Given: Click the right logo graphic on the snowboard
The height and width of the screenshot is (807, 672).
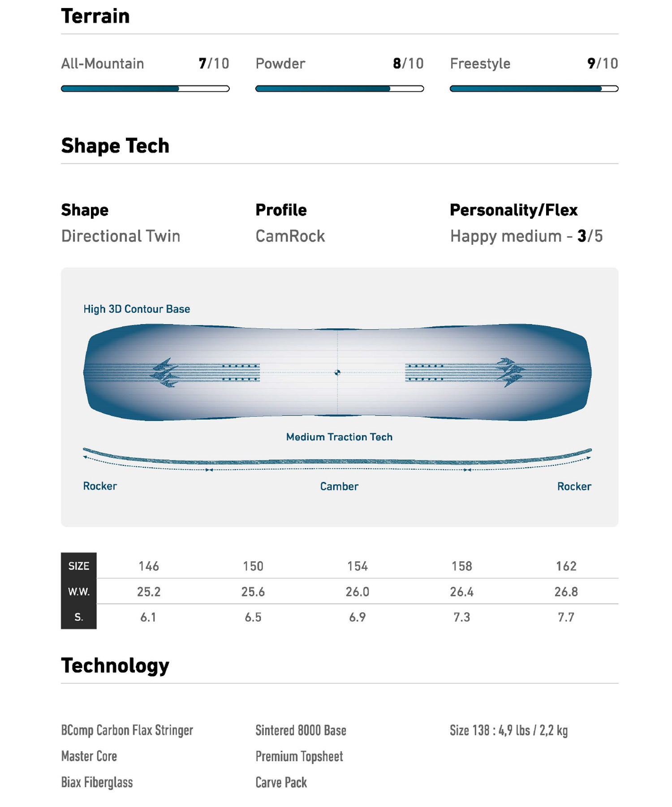Looking at the screenshot, I should click(x=510, y=372).
